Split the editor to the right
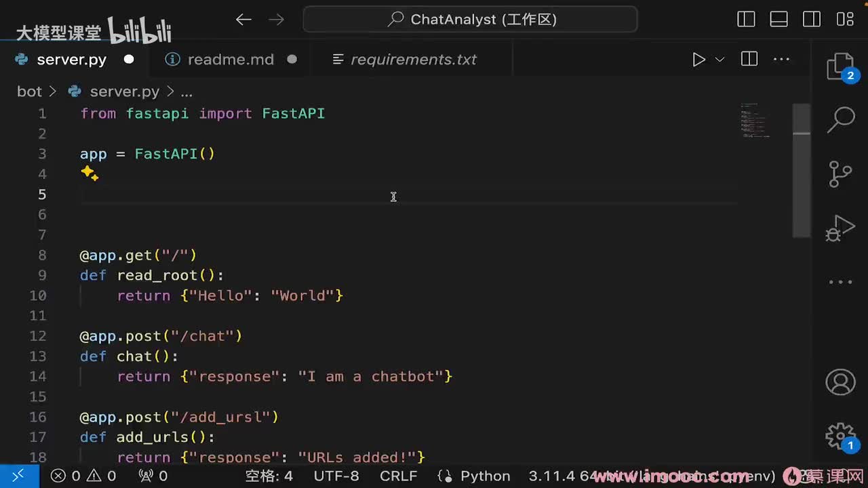The image size is (868, 488). click(x=749, y=60)
